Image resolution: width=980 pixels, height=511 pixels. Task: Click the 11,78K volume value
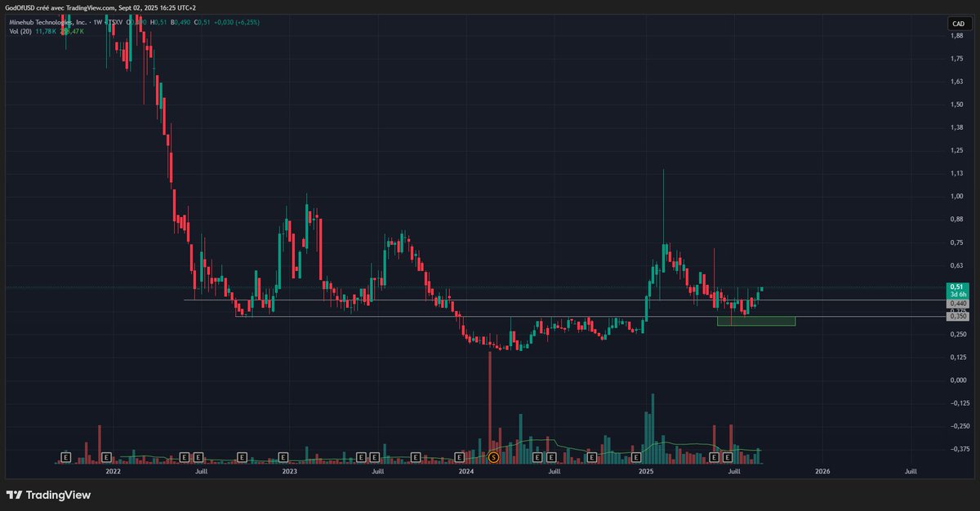pyautogui.click(x=46, y=31)
